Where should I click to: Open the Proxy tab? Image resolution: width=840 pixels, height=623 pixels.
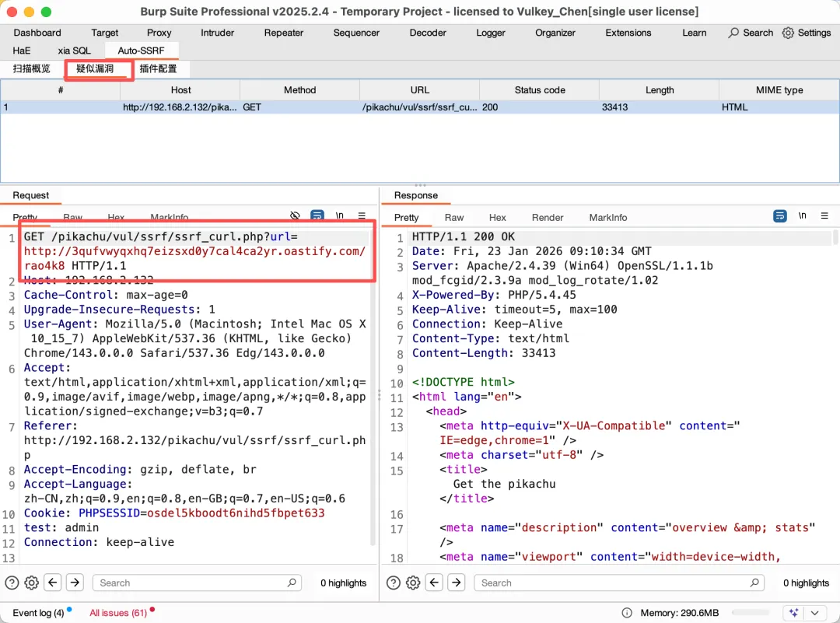159,33
